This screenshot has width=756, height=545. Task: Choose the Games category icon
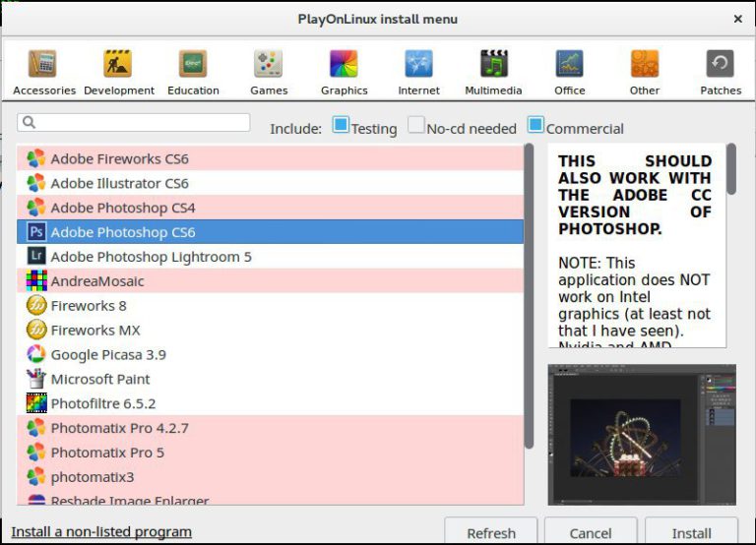pos(268,64)
